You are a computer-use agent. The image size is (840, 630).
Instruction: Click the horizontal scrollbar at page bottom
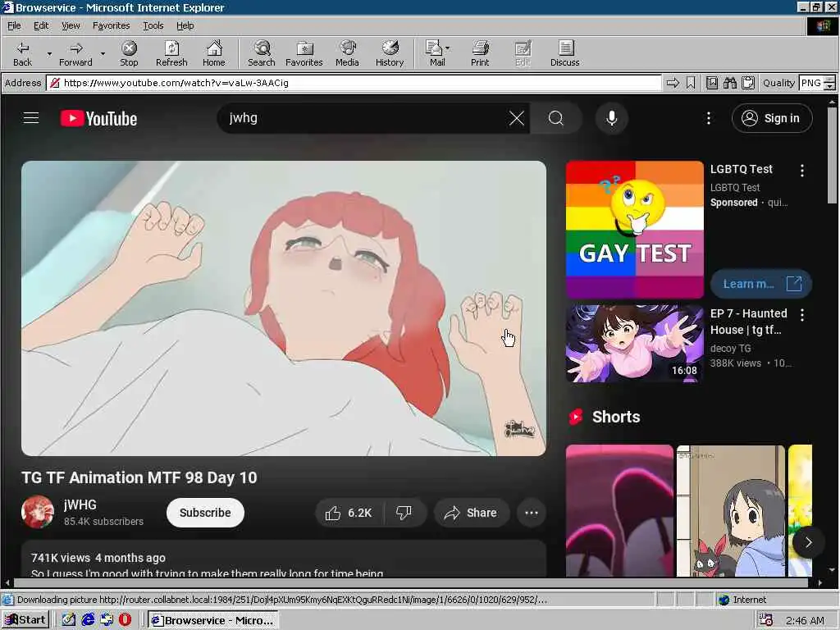click(410, 582)
